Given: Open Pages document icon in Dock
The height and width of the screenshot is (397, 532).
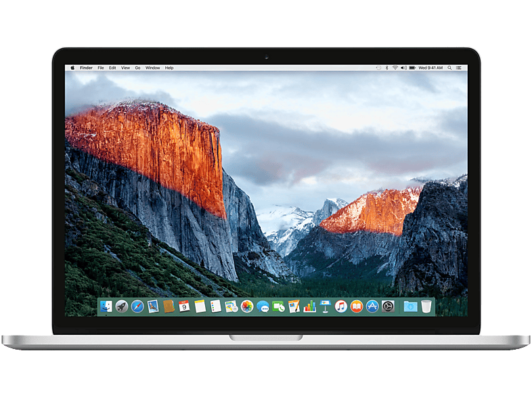Looking at the screenshot, I should click(294, 306).
